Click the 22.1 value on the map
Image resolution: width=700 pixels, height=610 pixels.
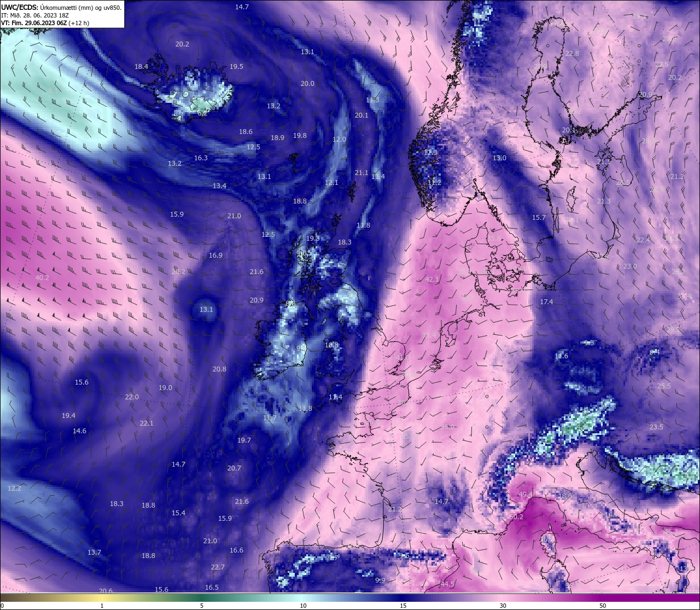pos(147,423)
